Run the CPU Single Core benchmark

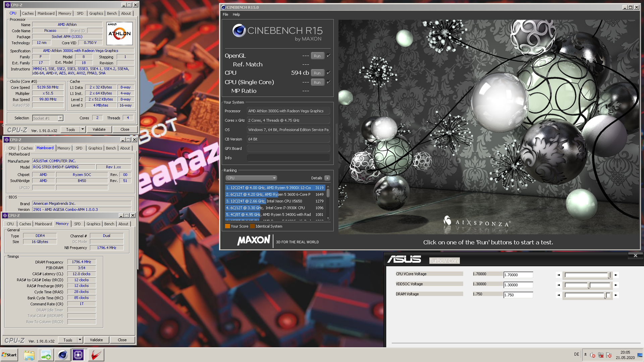(x=317, y=82)
